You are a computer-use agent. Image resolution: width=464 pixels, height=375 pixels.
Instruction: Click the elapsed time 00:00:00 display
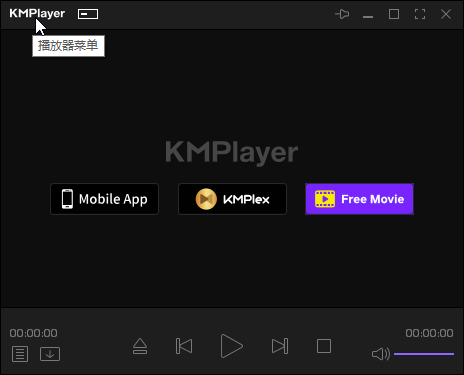[x=33, y=333]
